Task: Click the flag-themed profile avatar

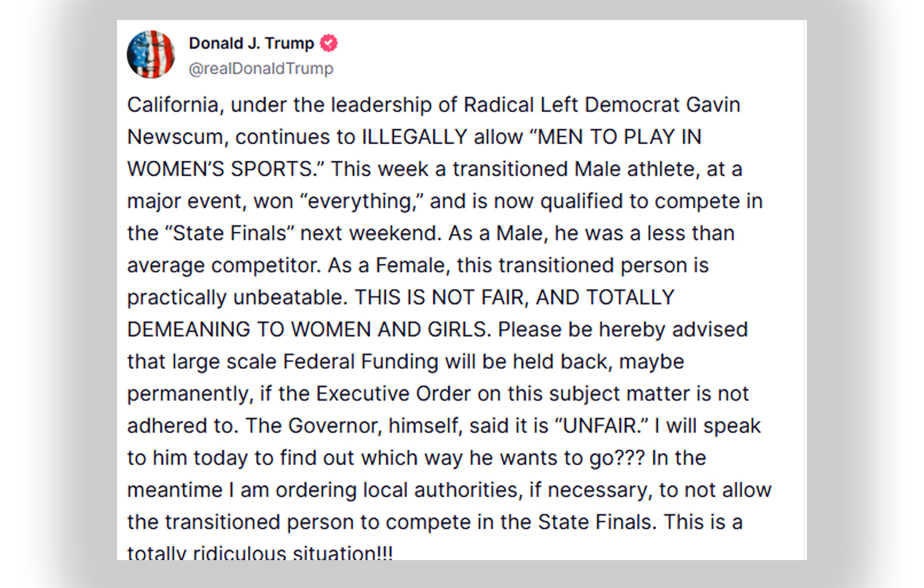Action: click(x=151, y=54)
